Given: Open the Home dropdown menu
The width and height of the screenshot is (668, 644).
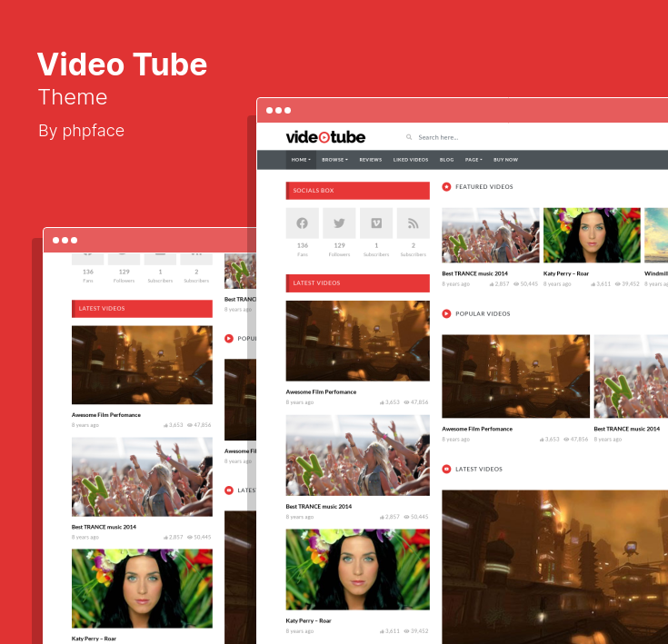Looking at the screenshot, I should point(301,160).
